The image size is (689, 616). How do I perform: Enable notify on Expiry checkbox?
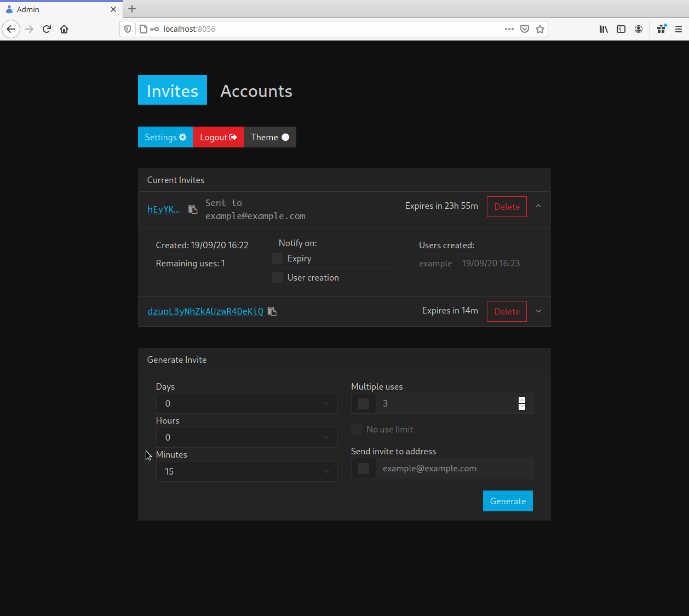coord(278,258)
